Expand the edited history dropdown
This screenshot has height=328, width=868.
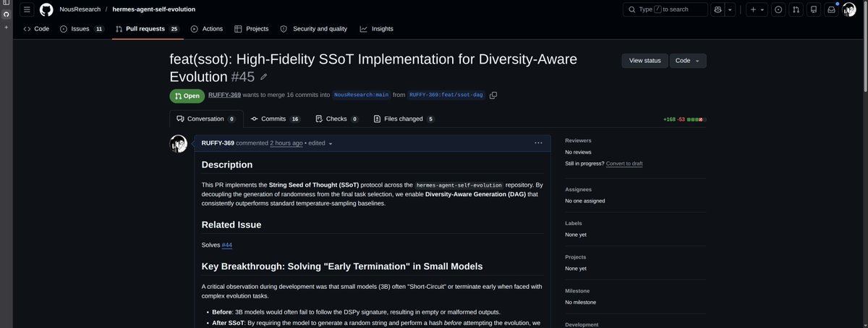click(x=322, y=143)
